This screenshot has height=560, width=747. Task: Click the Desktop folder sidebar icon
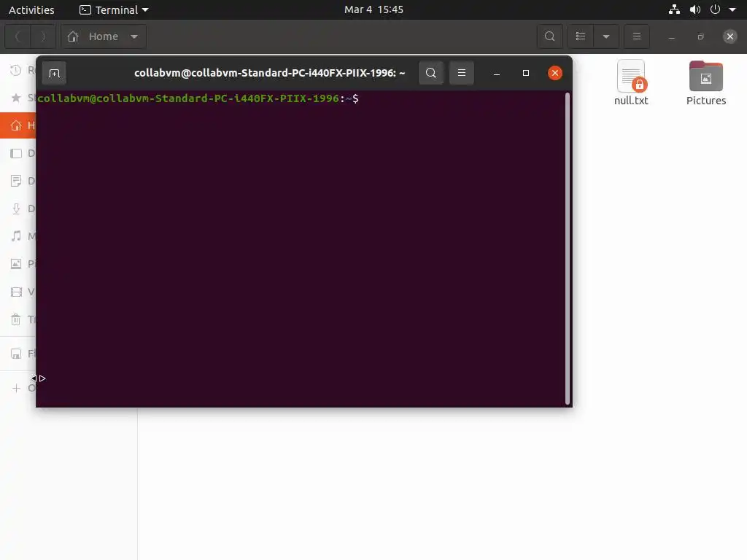pyautogui.click(x=16, y=153)
